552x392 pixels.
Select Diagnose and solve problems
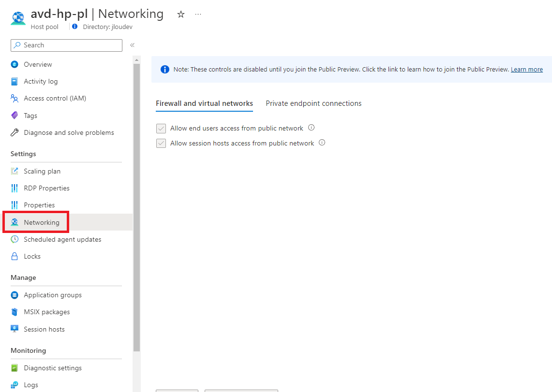tap(69, 132)
